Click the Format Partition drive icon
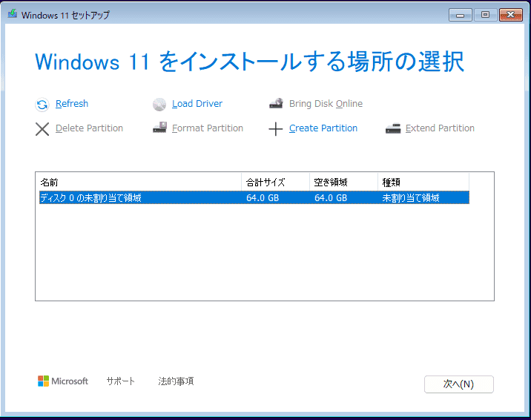Viewport: 531px width, 420px height. (159, 128)
